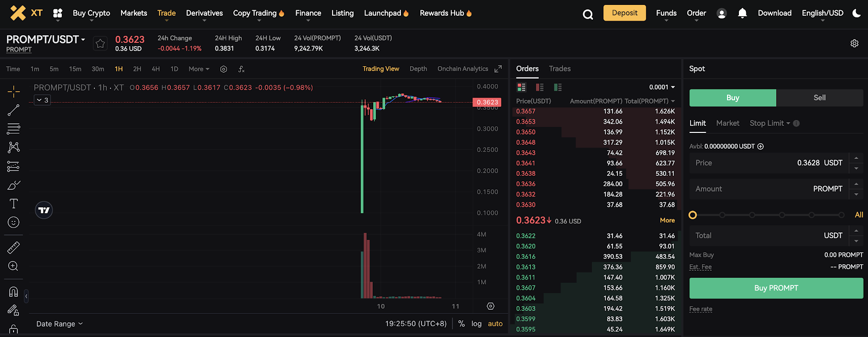Image resolution: width=868 pixels, height=337 pixels.
Task: Select the text annotation tool
Action: [x=14, y=204]
